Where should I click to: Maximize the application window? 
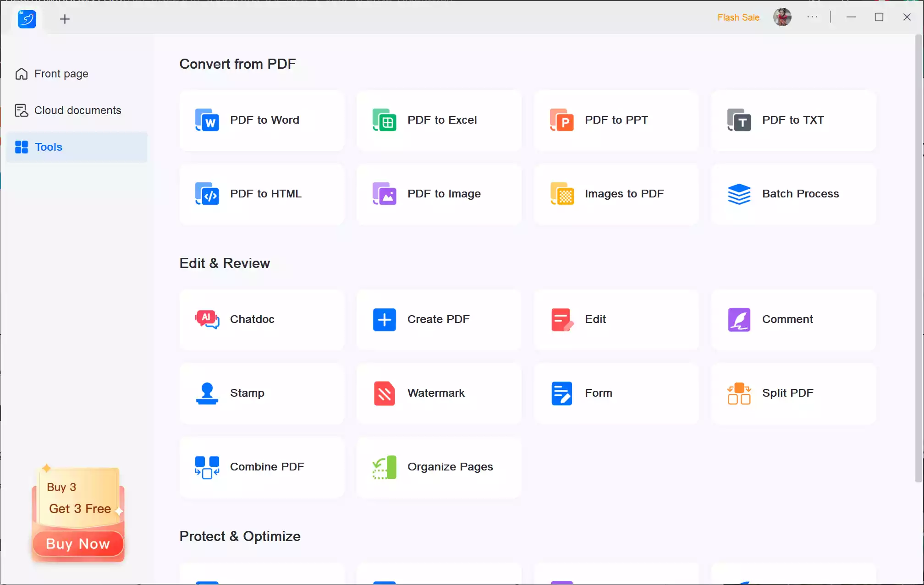click(879, 17)
